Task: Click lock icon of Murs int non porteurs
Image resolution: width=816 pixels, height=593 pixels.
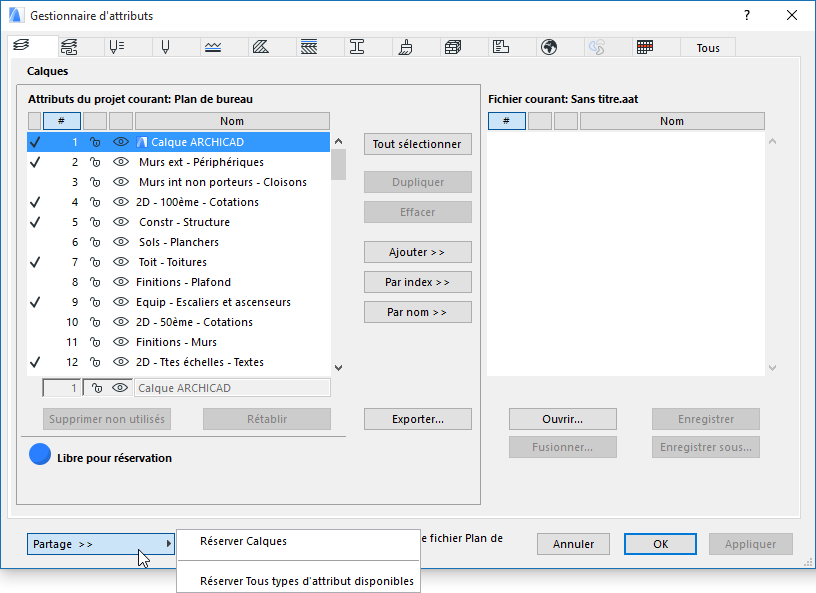Action: pyautogui.click(x=95, y=182)
